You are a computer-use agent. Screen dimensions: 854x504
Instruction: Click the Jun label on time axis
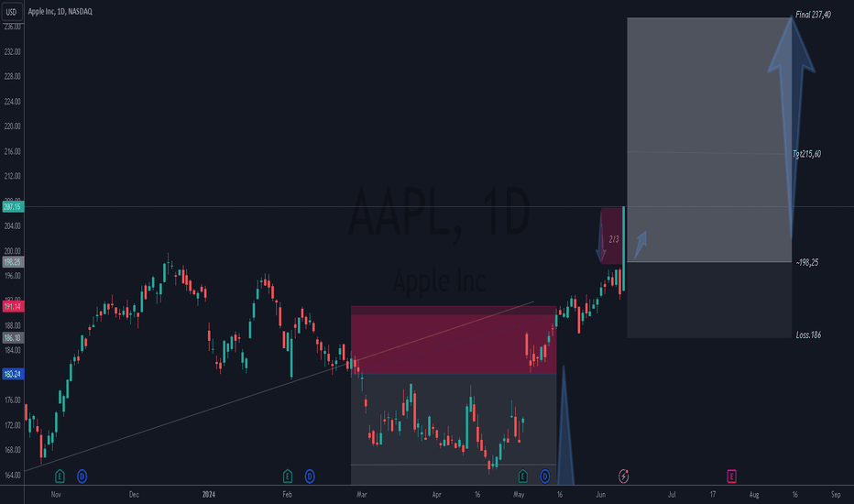[x=600, y=495]
